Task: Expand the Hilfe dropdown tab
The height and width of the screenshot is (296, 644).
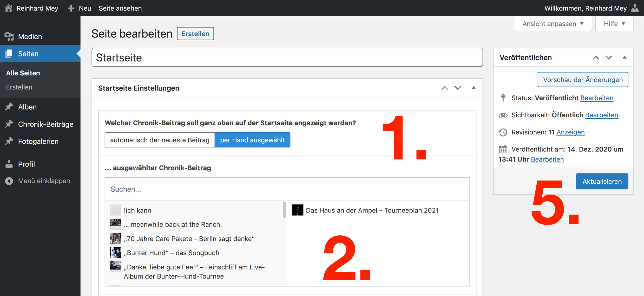Action: coord(614,24)
